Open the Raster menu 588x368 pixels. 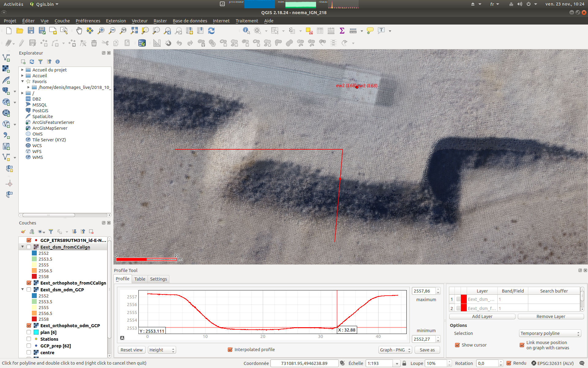(x=160, y=21)
